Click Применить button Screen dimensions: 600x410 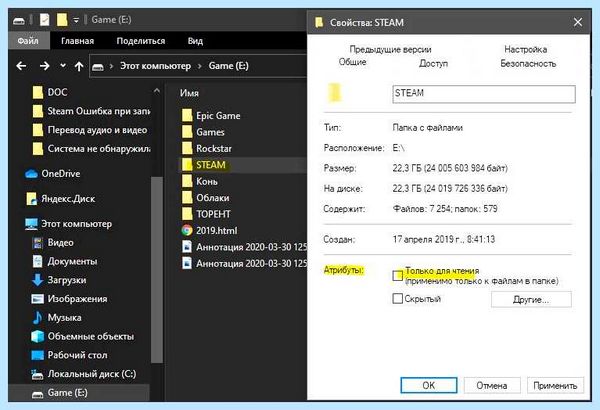[555, 385]
